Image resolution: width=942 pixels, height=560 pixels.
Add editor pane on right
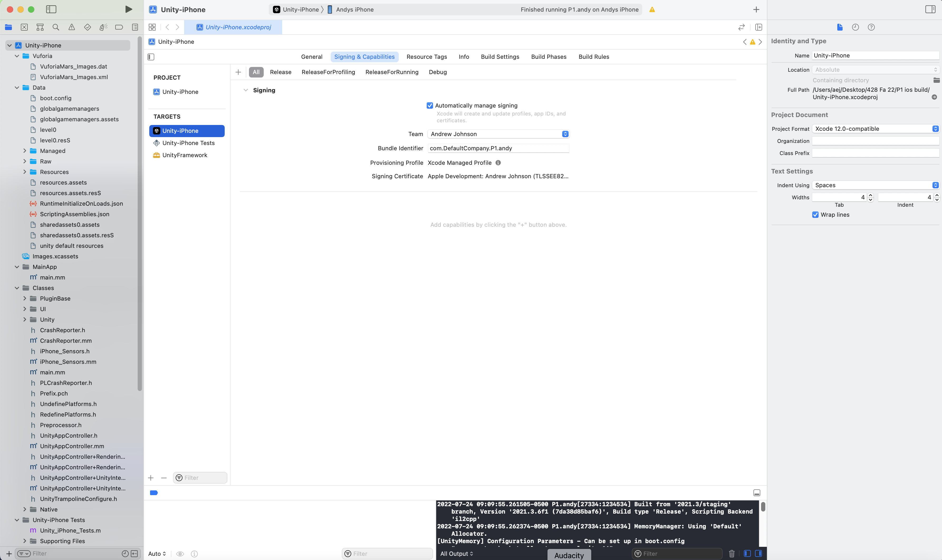pyautogui.click(x=758, y=27)
